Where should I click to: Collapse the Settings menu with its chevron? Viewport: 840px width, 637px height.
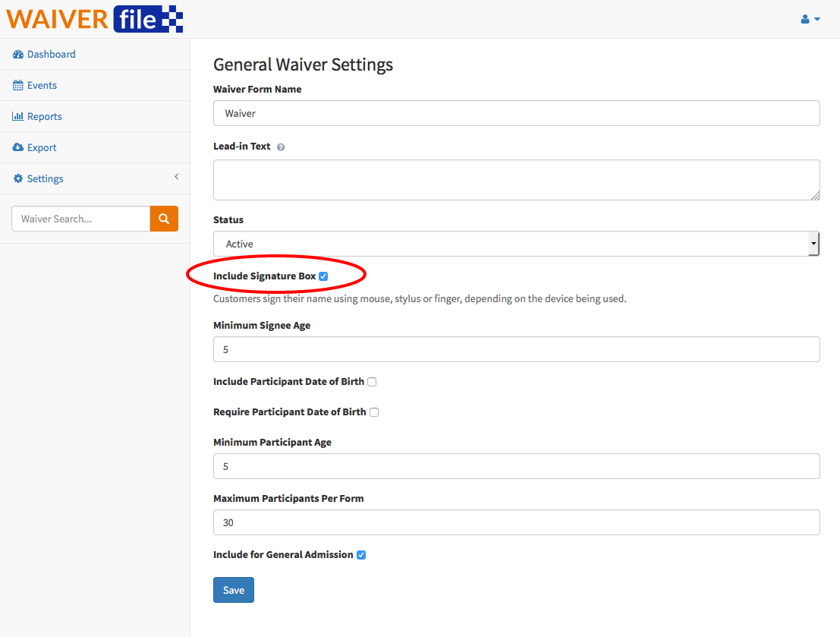pos(176,177)
